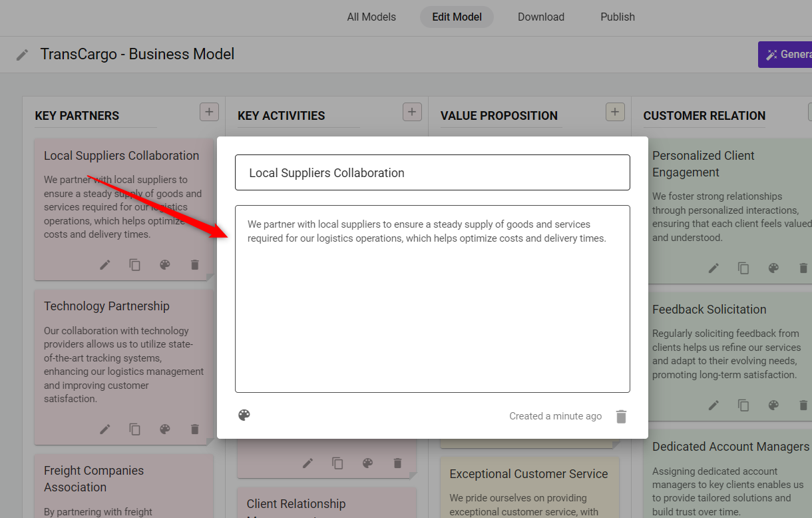Open the All Models tab
Image resolution: width=812 pixels, height=518 pixels.
[x=371, y=17]
